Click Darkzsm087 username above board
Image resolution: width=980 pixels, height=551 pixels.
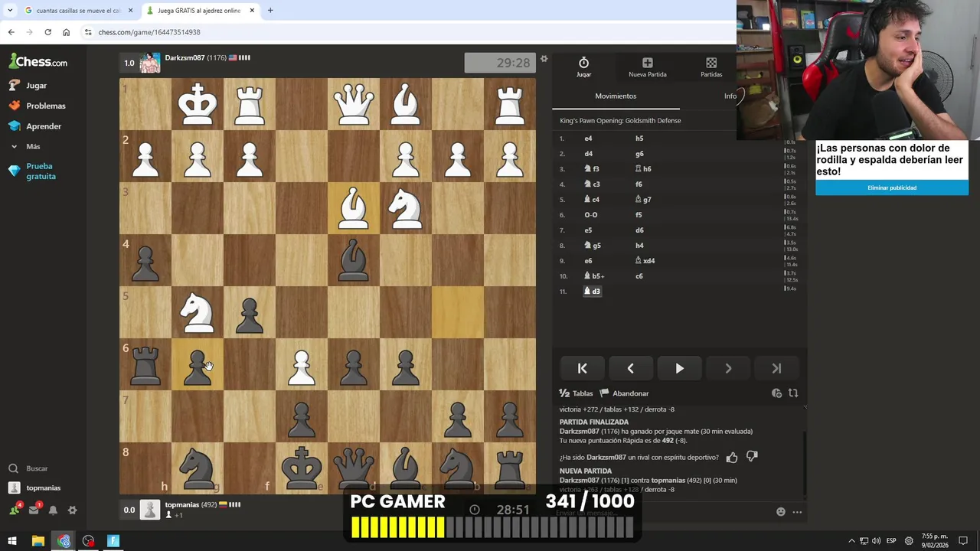click(x=185, y=58)
